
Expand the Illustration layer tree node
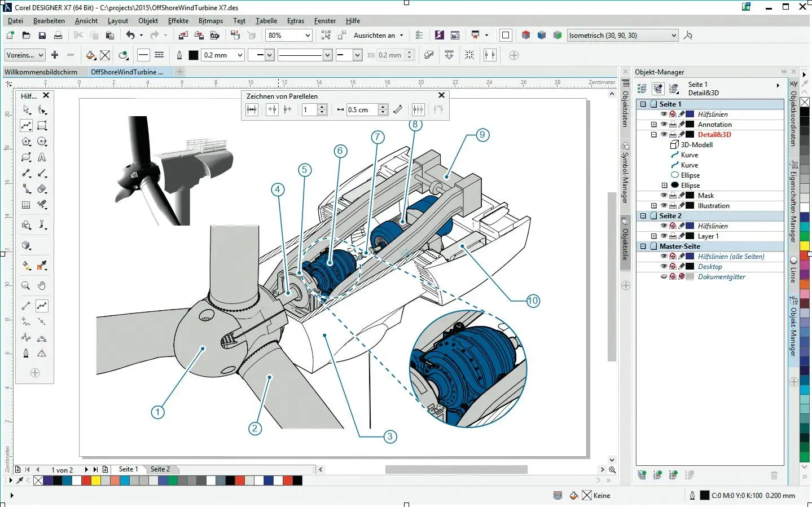(x=653, y=206)
